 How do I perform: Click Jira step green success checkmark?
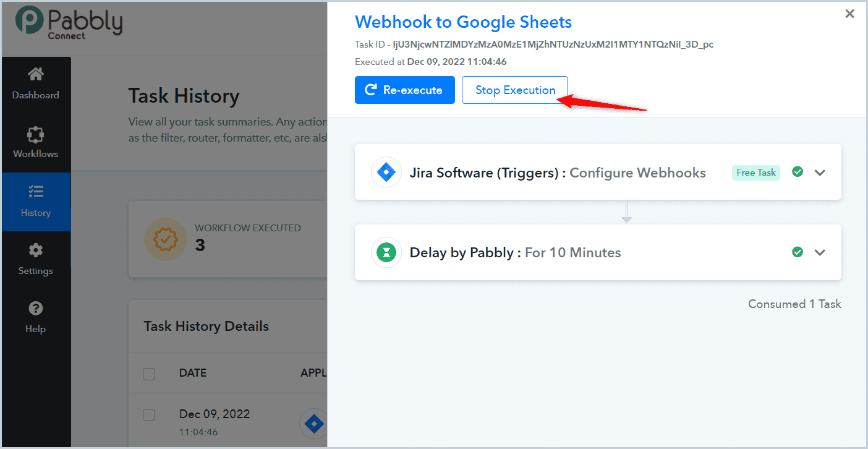pos(798,172)
